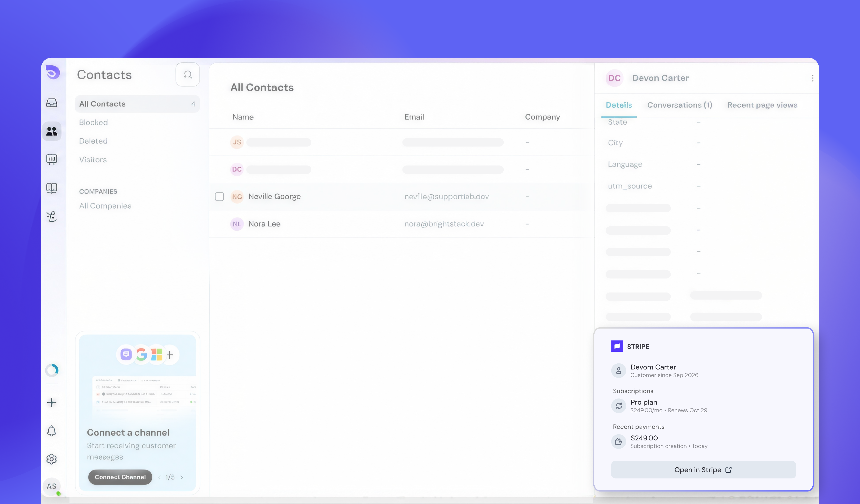Open All Companies
Screen dimensions: 860x504
click(x=105, y=206)
